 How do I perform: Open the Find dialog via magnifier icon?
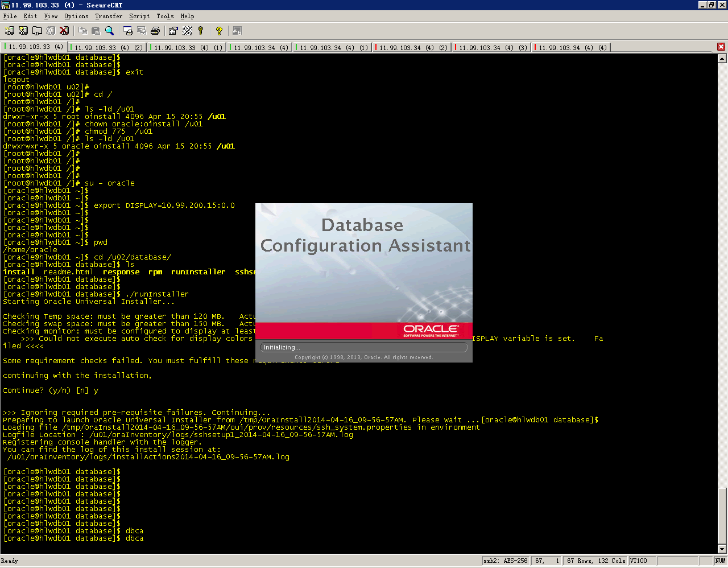tap(109, 30)
